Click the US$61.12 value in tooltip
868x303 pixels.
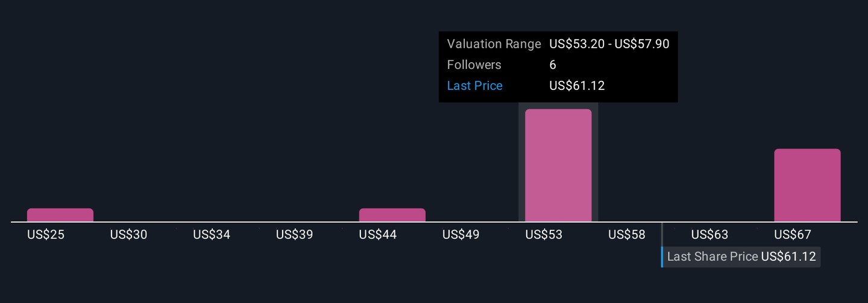(577, 86)
